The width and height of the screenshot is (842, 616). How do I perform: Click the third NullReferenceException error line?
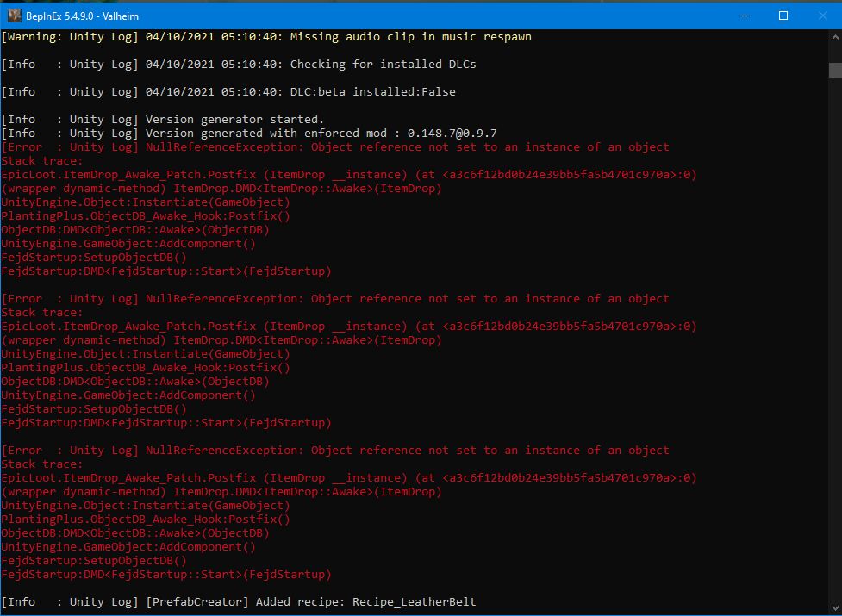pos(335,451)
